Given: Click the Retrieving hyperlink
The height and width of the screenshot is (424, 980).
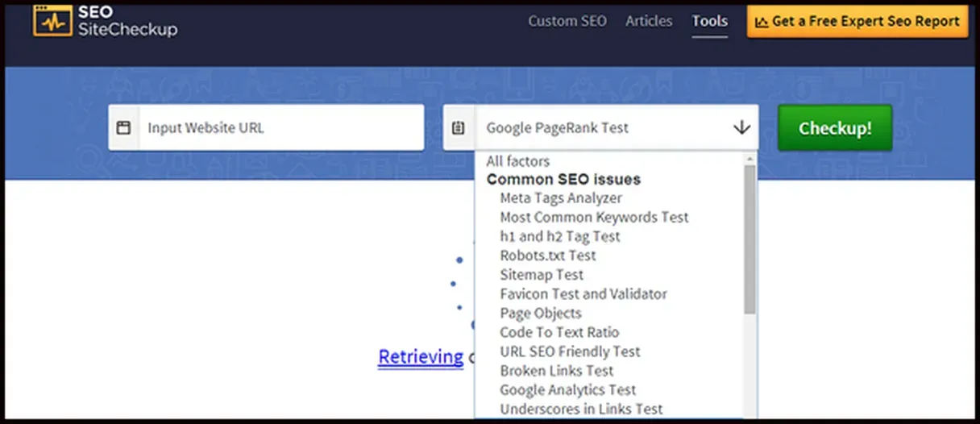Looking at the screenshot, I should point(421,357).
